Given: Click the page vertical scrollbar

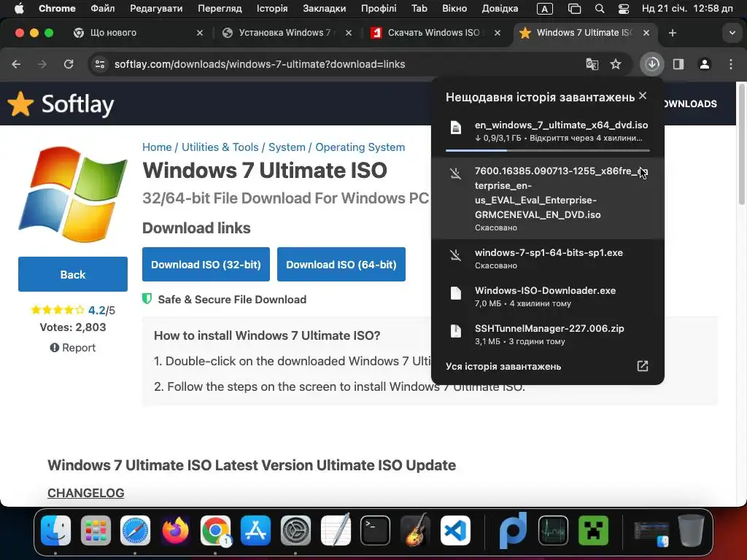Looking at the screenshot, I should [741, 144].
